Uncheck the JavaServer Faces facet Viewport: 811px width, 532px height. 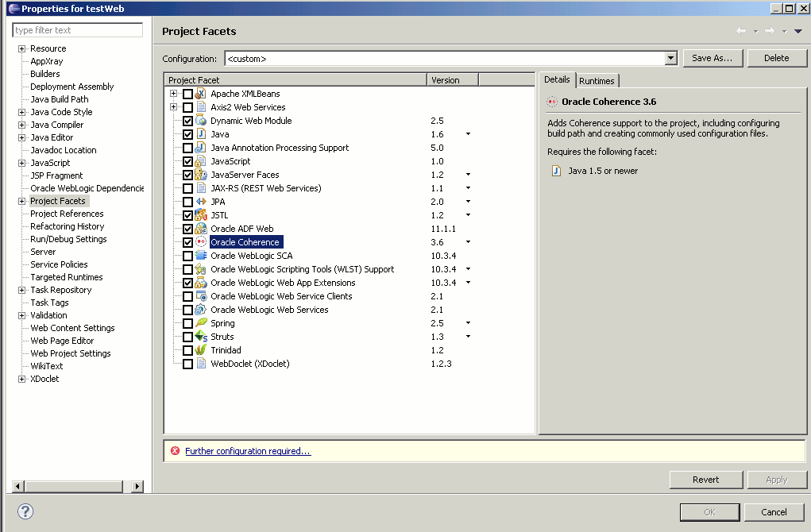pyautogui.click(x=187, y=175)
